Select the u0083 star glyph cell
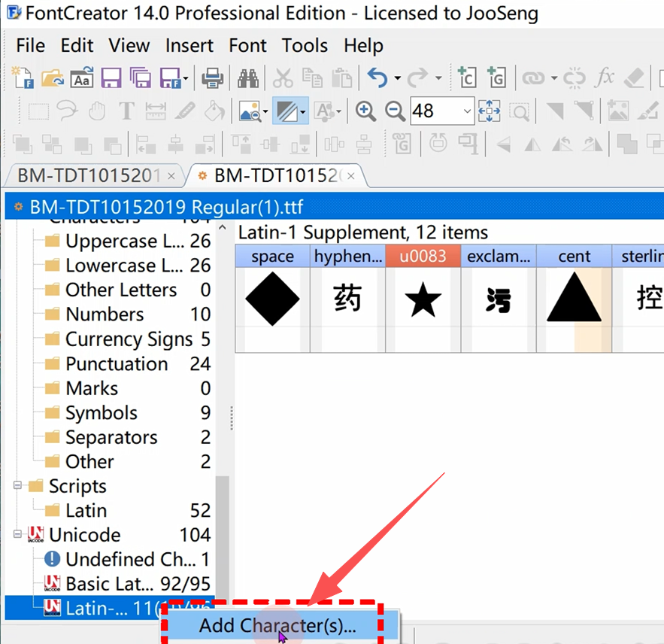This screenshot has width=664, height=644. (x=423, y=299)
